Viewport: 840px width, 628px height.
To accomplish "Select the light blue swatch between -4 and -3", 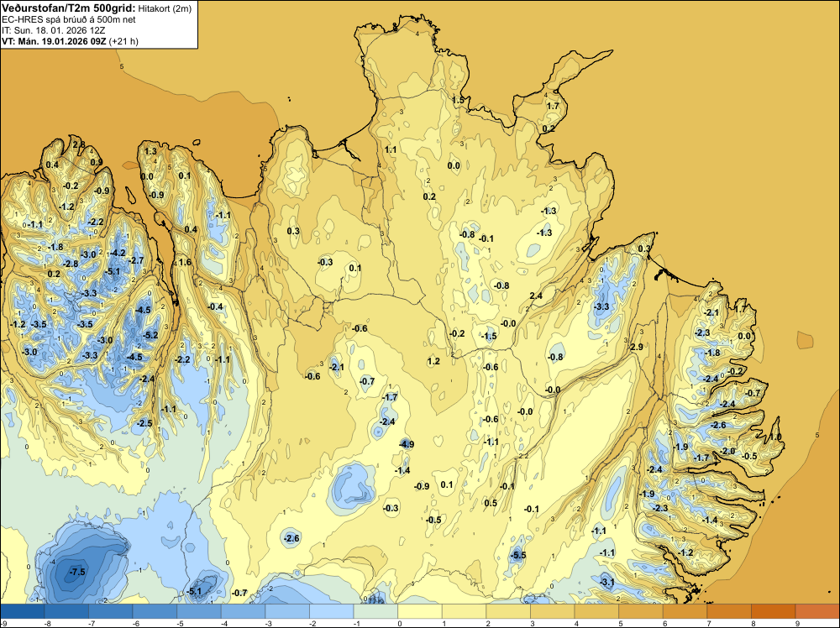I will pyautogui.click(x=244, y=611).
